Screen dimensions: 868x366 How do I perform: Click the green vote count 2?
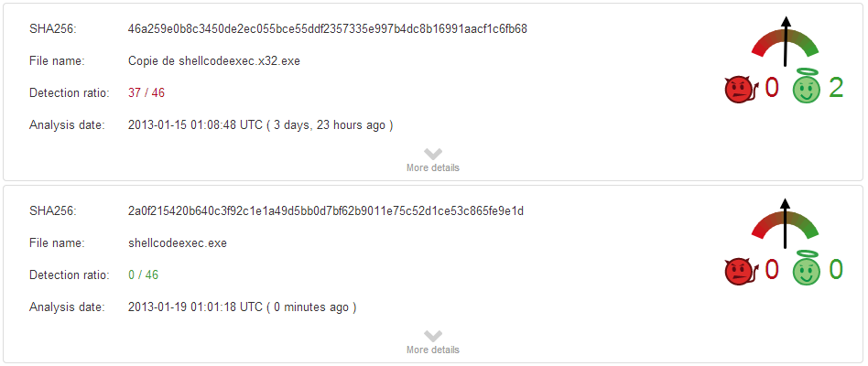(x=835, y=88)
